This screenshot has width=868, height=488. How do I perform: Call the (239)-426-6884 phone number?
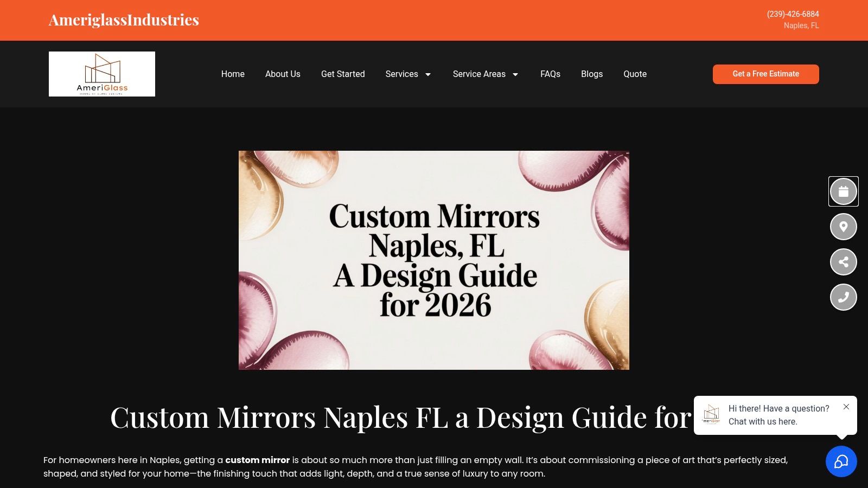(793, 14)
